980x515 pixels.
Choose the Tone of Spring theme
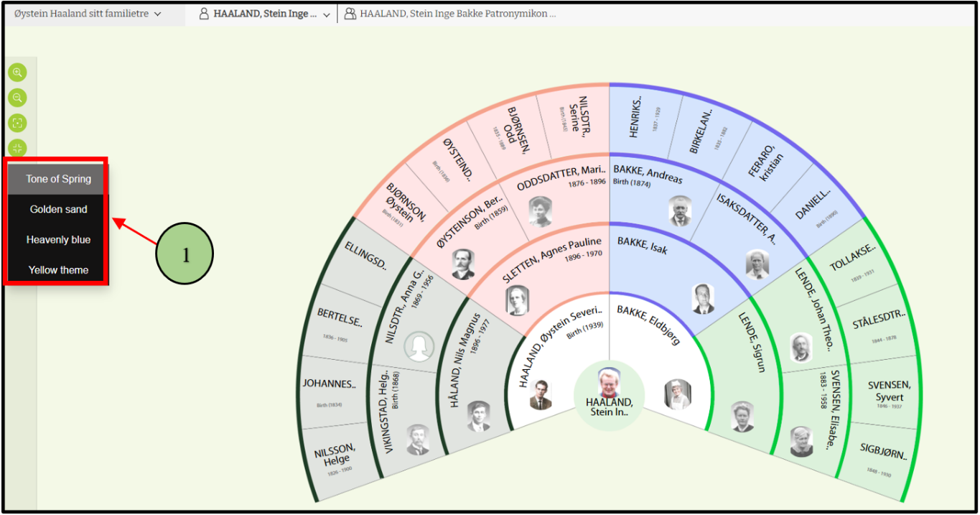pos(58,179)
